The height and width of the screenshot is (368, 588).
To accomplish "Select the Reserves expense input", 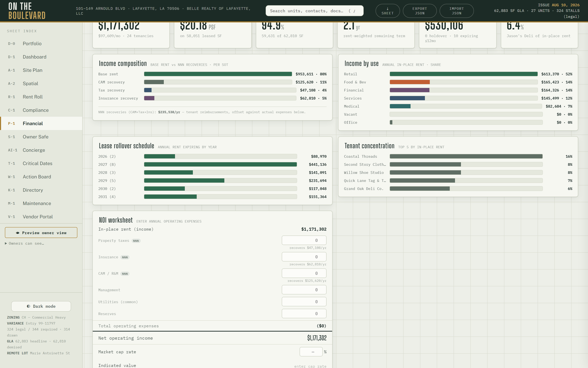I will tap(304, 313).
